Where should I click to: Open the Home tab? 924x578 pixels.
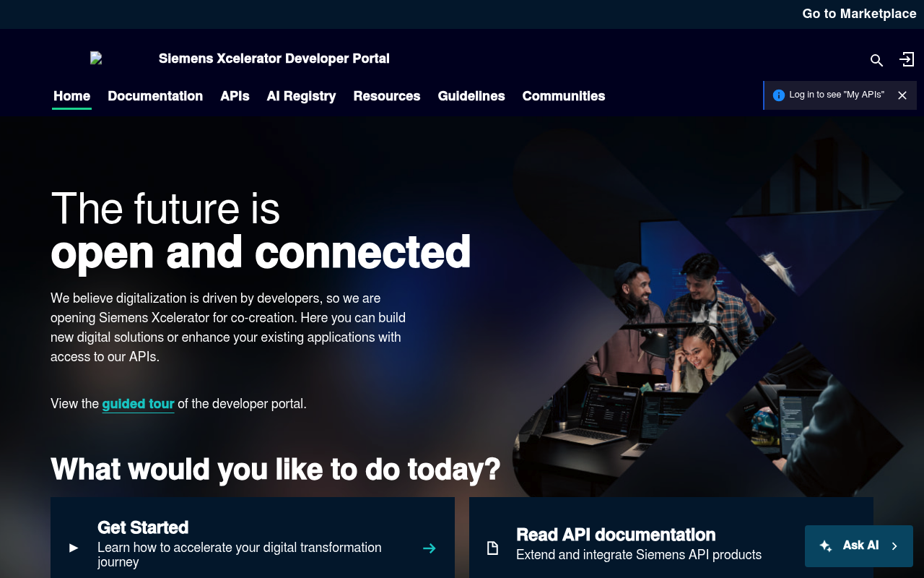tap(72, 96)
